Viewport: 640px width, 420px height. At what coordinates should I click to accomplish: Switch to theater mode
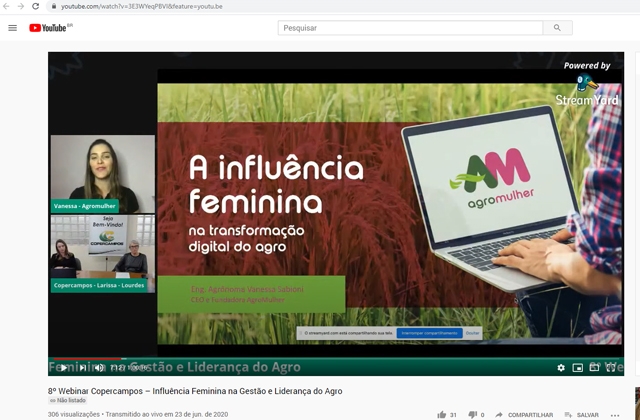(x=594, y=368)
